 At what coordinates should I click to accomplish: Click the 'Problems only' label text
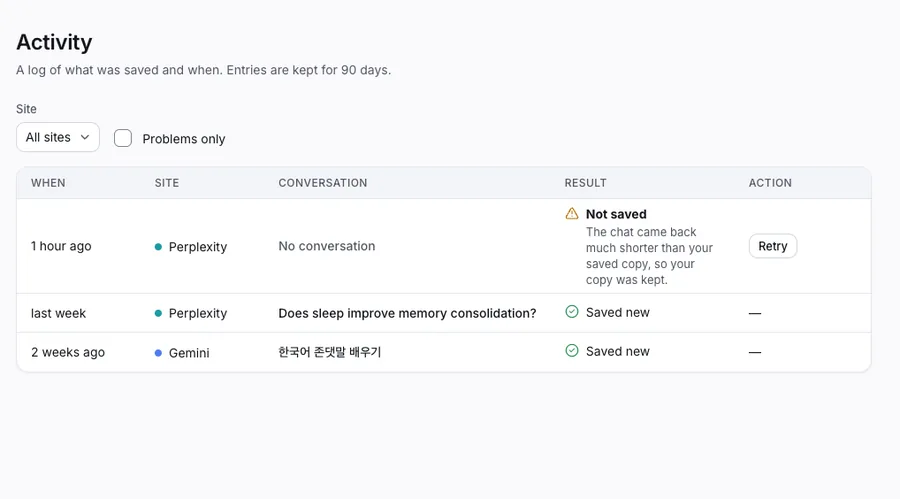tap(184, 139)
